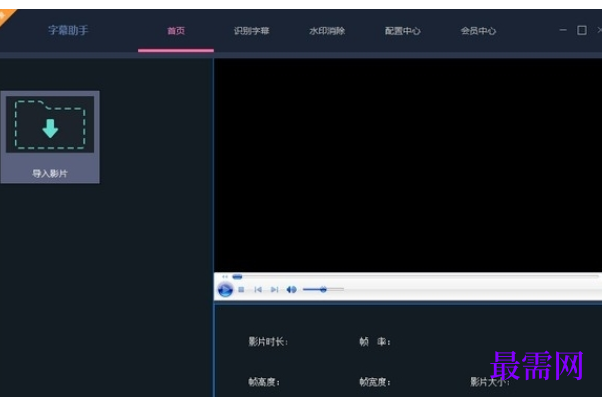
Task: Click the 帧率 label
Action: coord(375,342)
